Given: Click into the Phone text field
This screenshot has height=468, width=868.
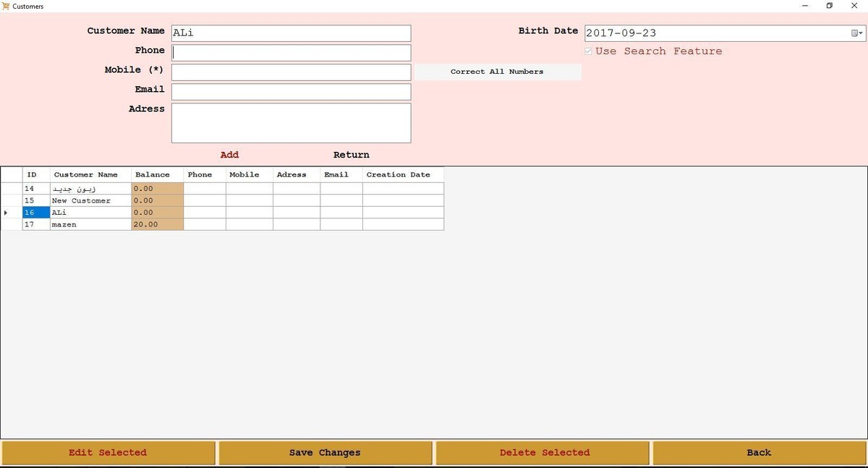Looking at the screenshot, I should [x=291, y=53].
